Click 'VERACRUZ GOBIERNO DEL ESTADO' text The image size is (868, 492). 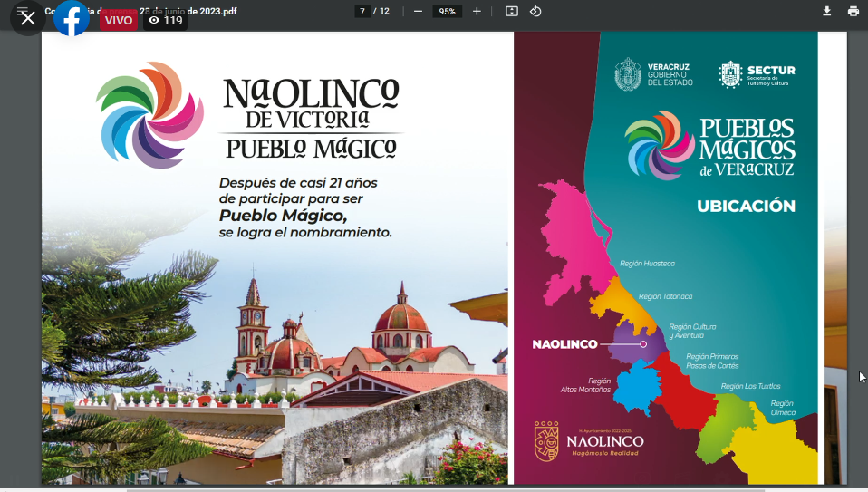[670, 74]
